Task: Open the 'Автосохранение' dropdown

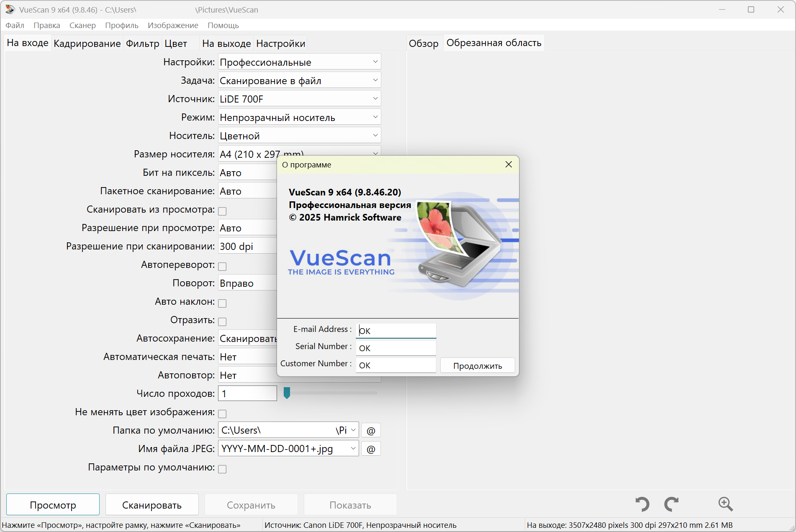Action: [x=247, y=338]
